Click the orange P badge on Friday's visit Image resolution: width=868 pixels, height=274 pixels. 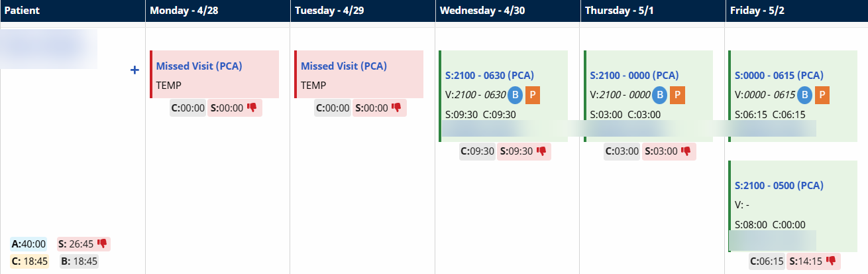click(x=822, y=95)
